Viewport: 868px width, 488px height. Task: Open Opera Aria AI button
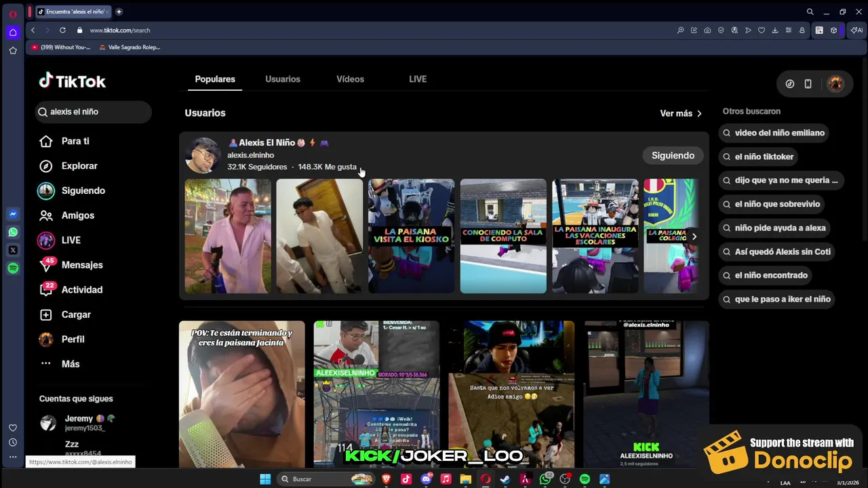856,30
